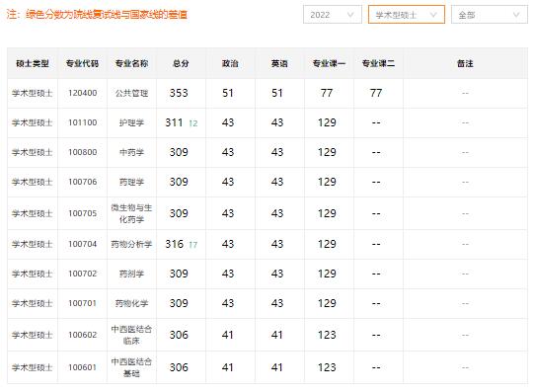Select the major code 100701 cell
The width and height of the screenshot is (534, 392).
tap(82, 303)
